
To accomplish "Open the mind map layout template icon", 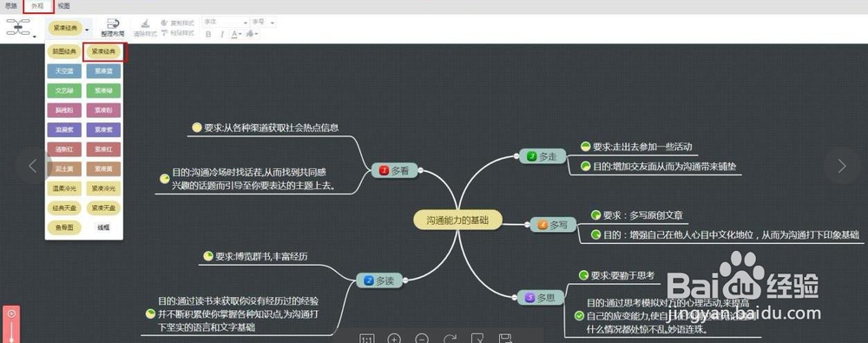I will (19, 27).
